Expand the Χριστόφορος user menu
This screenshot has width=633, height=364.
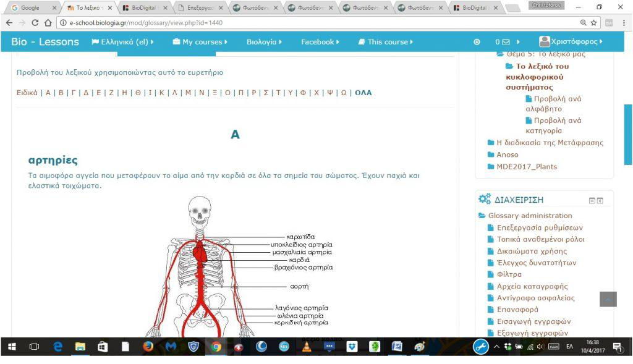point(571,42)
